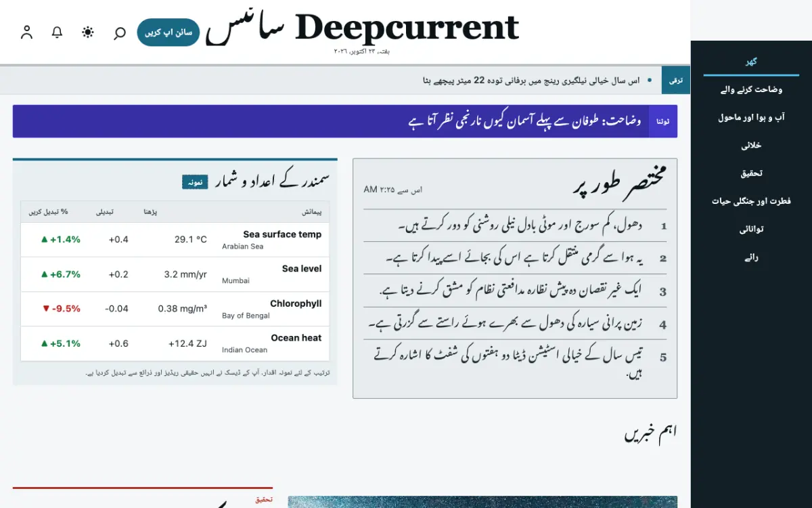Open the search magnifier icon
The height and width of the screenshot is (508, 812).
[120, 33]
